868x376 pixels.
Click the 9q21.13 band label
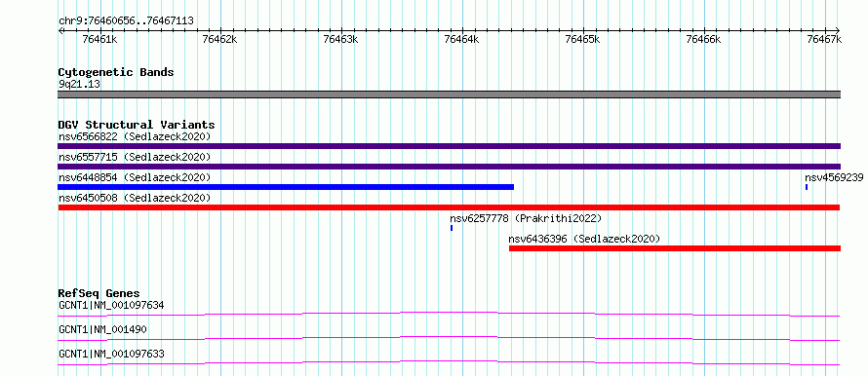coord(79,85)
